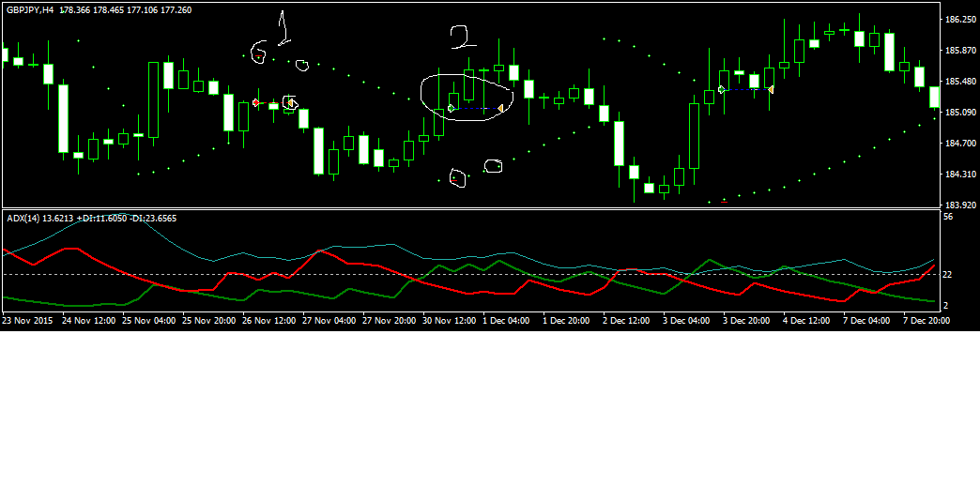The width and height of the screenshot is (980, 486).
Task: Select the entry arrow inside the drawn ellipse
Action: coord(452,109)
